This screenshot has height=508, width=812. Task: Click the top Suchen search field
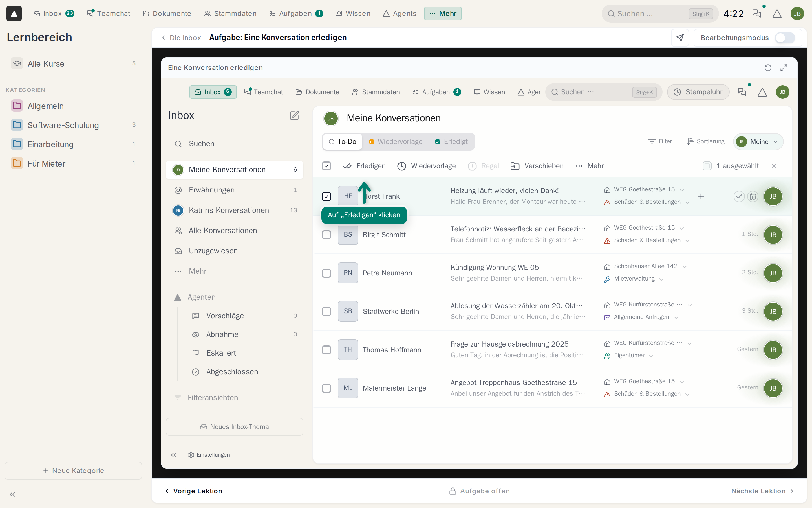tap(660, 14)
